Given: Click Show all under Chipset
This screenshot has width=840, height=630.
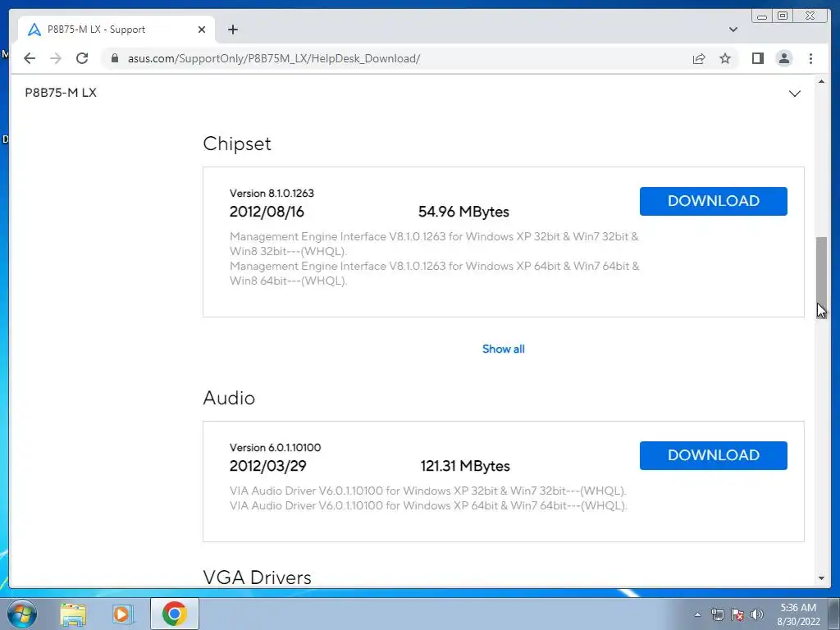Looking at the screenshot, I should (x=503, y=349).
